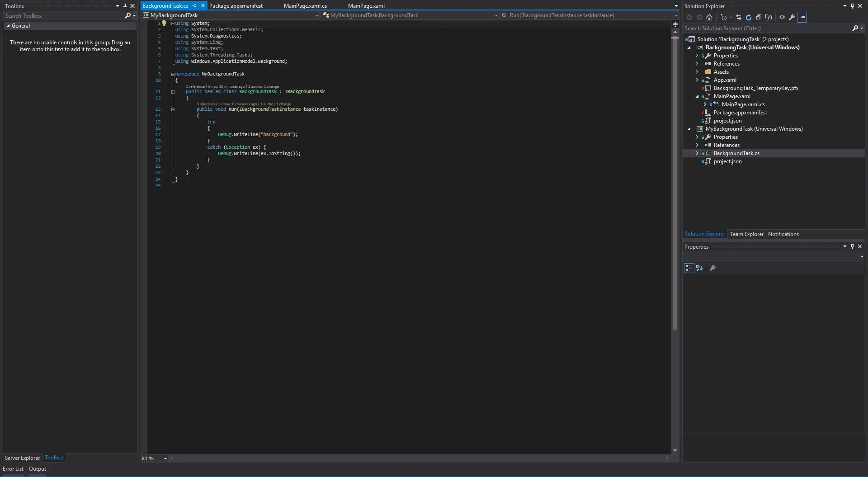Click the View Code icon
Viewport: 868px width, 477px height.
coord(782,17)
